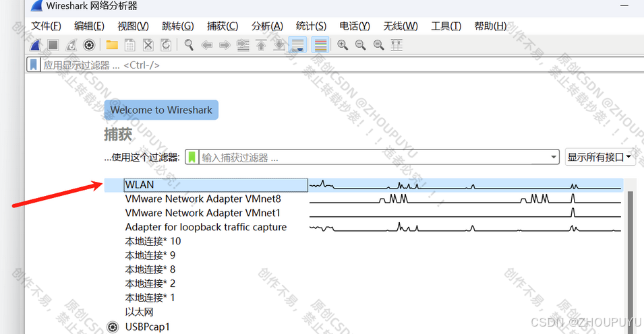Open capture options gear icon in toolbar
The width and height of the screenshot is (644, 334).
pyautogui.click(x=89, y=44)
